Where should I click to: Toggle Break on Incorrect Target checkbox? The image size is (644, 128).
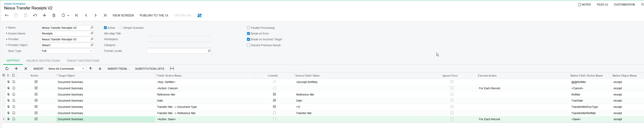pos(249,39)
